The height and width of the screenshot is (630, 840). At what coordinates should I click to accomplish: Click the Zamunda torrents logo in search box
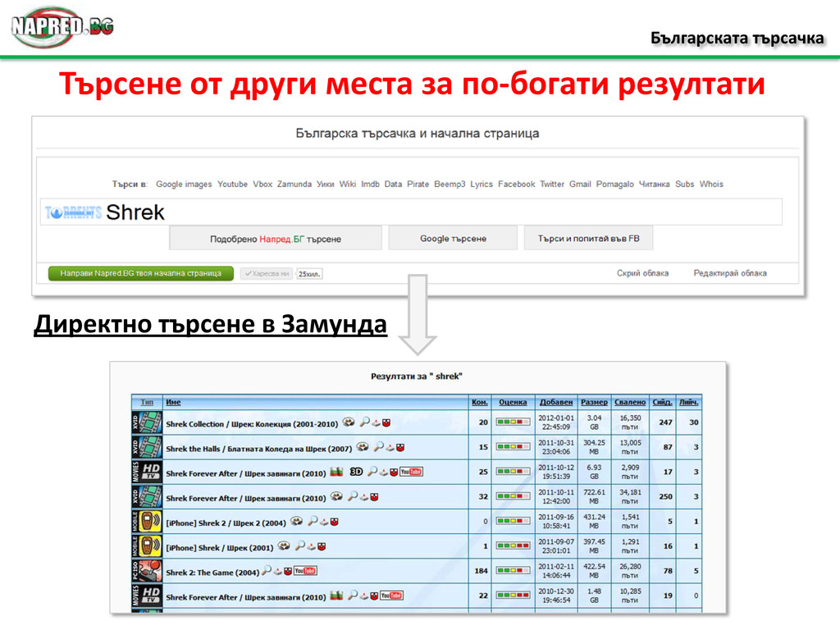(x=73, y=212)
